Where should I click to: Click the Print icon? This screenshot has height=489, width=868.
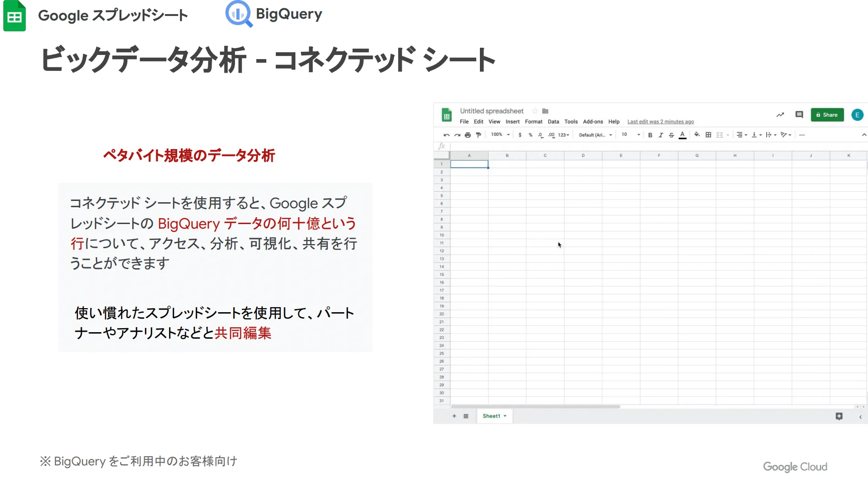click(x=468, y=135)
